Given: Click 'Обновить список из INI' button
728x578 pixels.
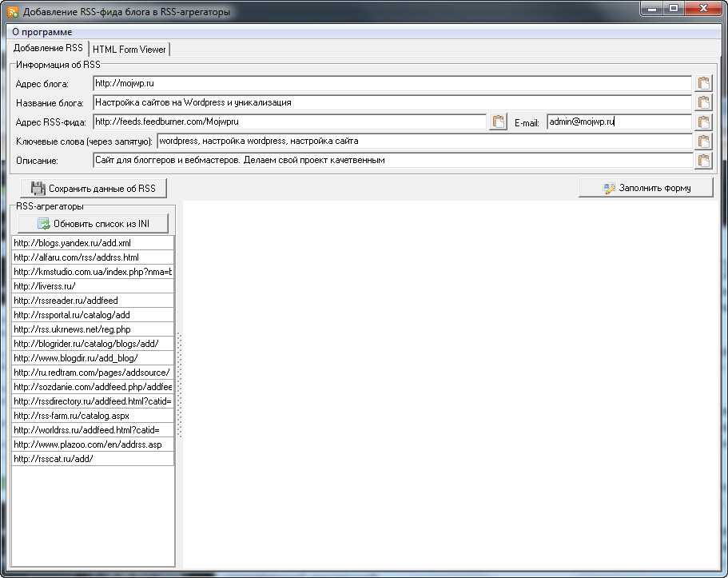Looking at the screenshot, I should pyautogui.click(x=93, y=224).
